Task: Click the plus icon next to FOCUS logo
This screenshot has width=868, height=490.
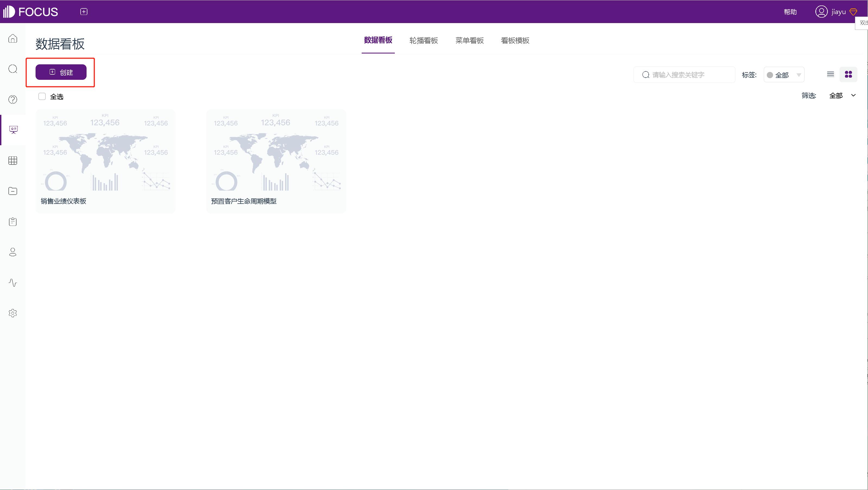Action: tap(83, 11)
